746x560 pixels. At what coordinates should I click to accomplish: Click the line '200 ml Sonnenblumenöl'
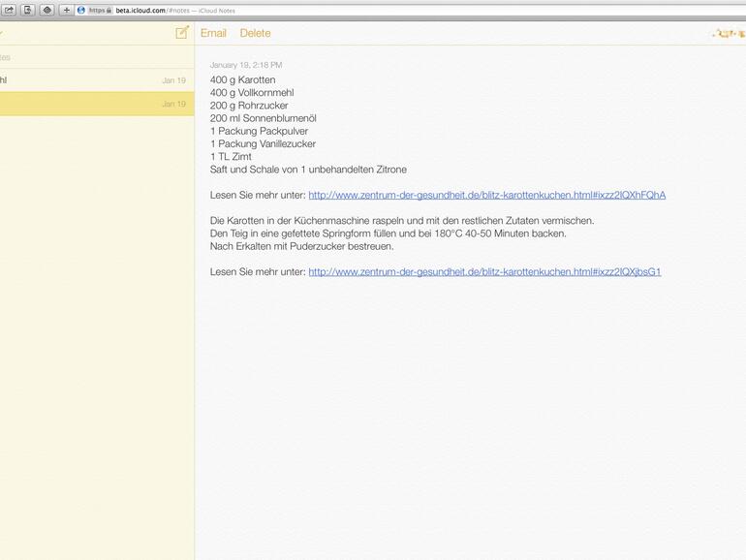(264, 118)
